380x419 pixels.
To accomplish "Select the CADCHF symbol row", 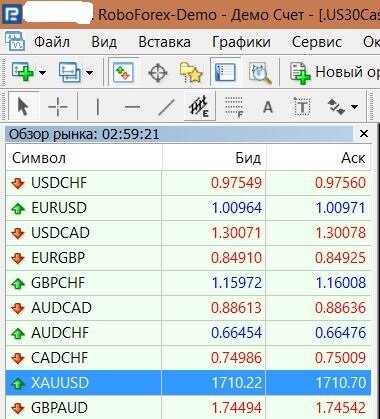I will [x=188, y=358].
